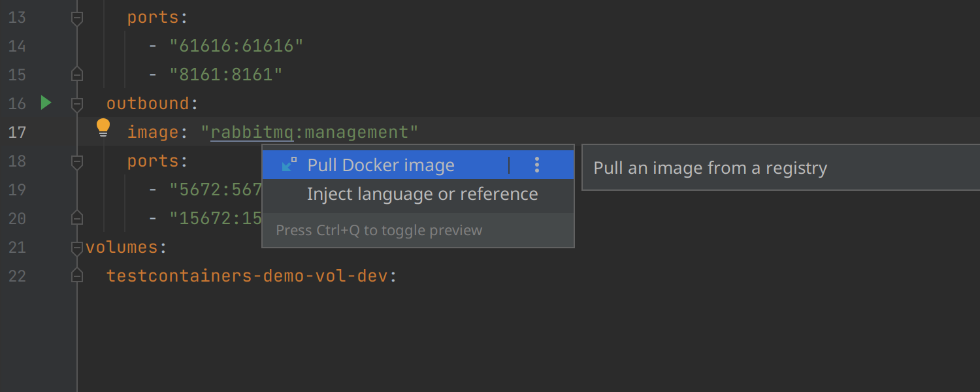980x392 pixels.
Task: Click the green Run gutter icon
Action: [x=46, y=103]
